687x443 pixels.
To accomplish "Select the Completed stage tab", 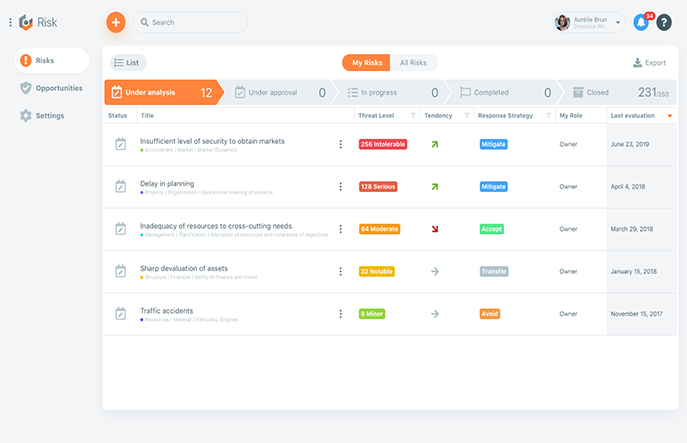I will 504,92.
